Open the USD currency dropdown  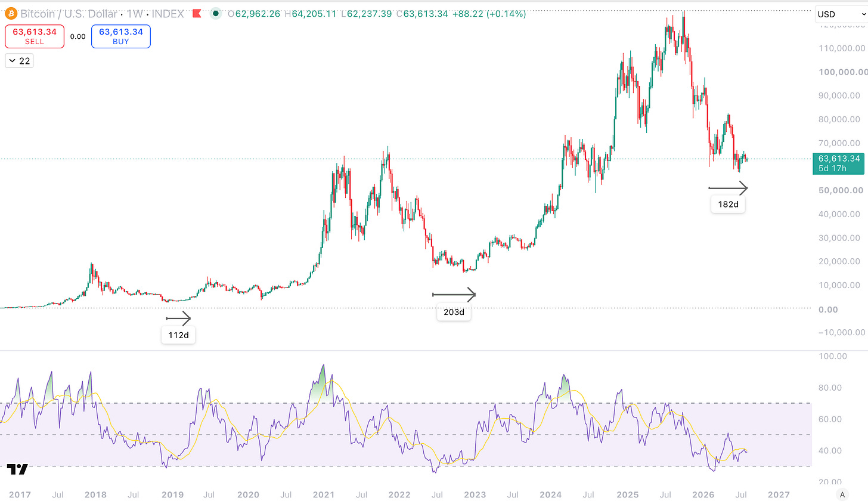(841, 14)
